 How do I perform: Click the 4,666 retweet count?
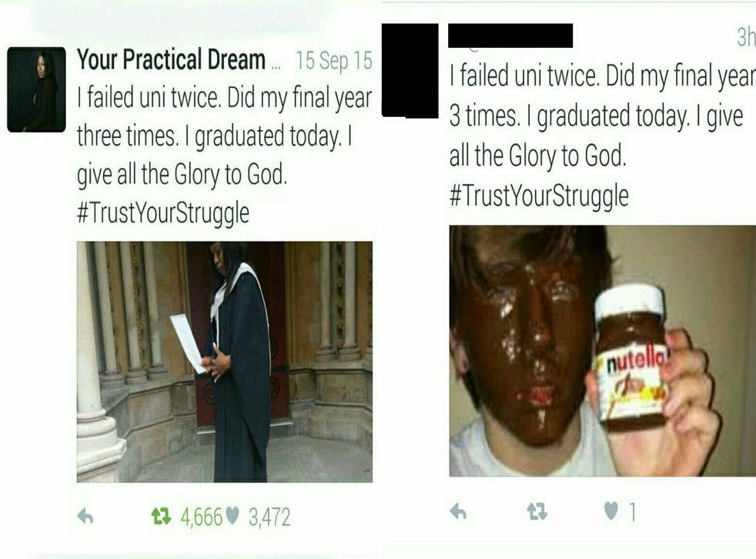(202, 517)
